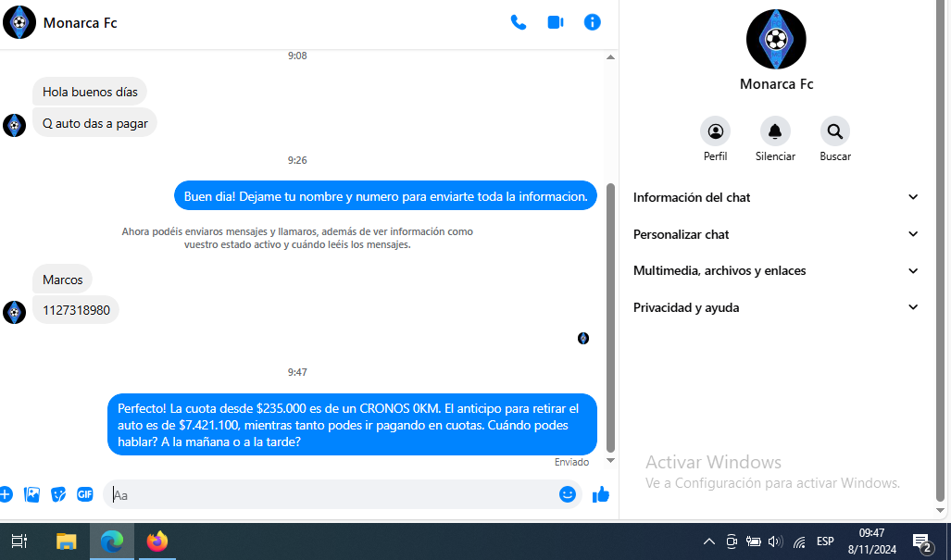Open the Windows notification center icon
The image size is (951, 560).
[922, 541]
